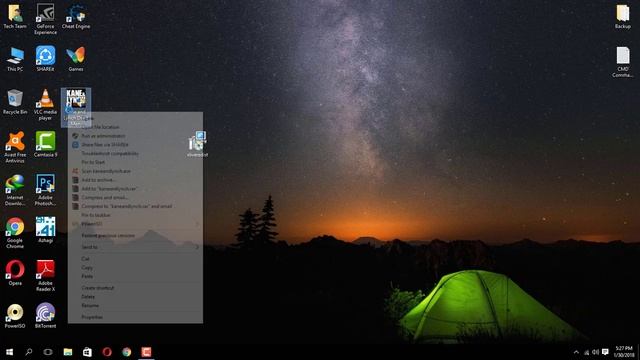The height and width of the screenshot is (360, 640).
Task: Expand the PowerISO submenu
Action: coord(135,224)
